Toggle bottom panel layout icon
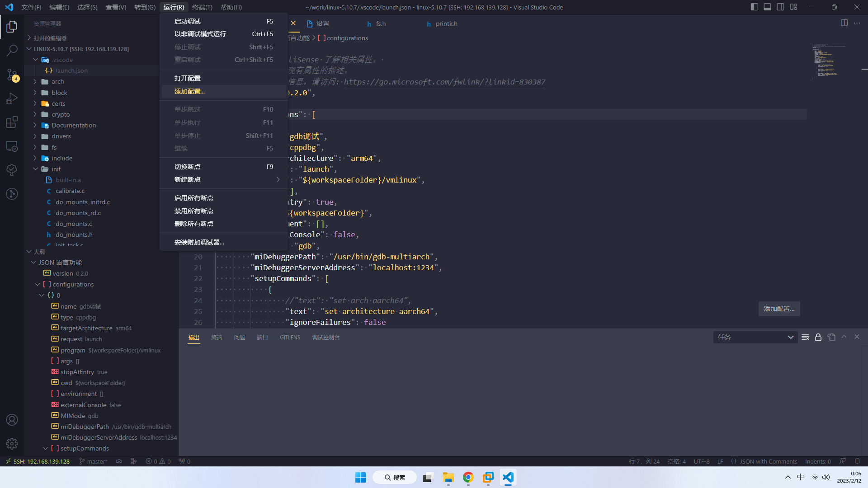This screenshot has height=488, width=868. pos(767,7)
